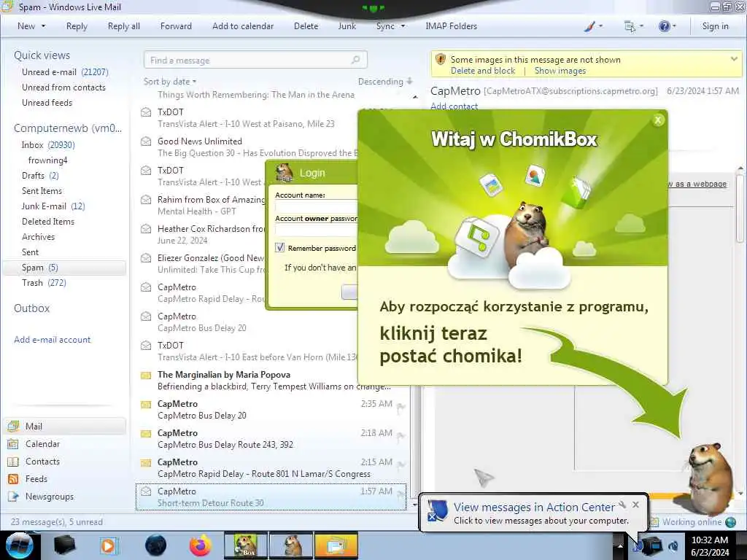Viewport: 747px width, 560px height.
Task: Expand the images warning bar chevron
Action: (x=734, y=59)
